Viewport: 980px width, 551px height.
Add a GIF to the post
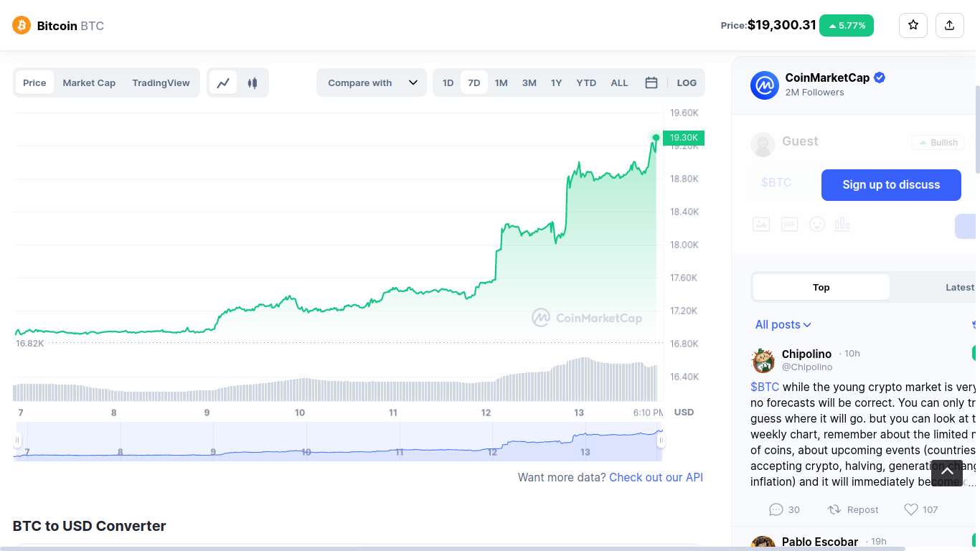click(789, 225)
